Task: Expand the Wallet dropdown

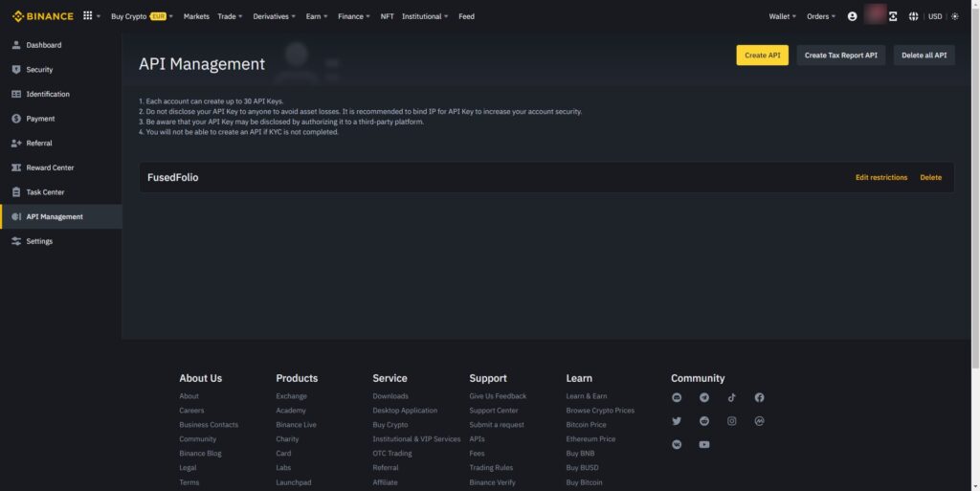Action: tap(783, 16)
